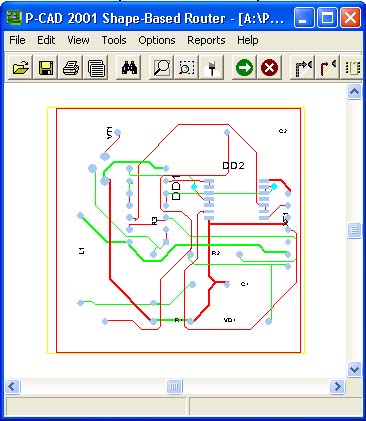Image resolution: width=366 pixels, height=421 pixels.
Task: Open the File menu
Action: 17,40
